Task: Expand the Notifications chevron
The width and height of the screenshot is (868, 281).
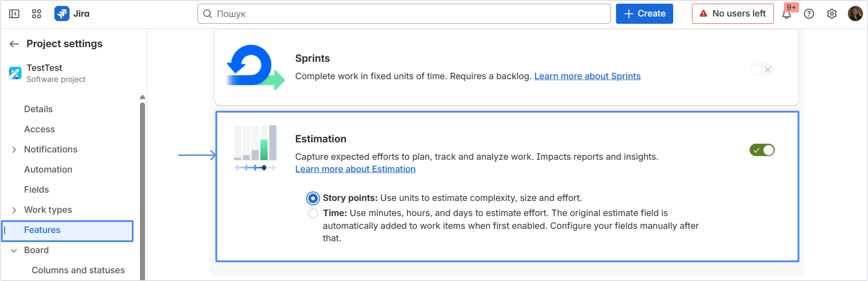Action: click(14, 149)
